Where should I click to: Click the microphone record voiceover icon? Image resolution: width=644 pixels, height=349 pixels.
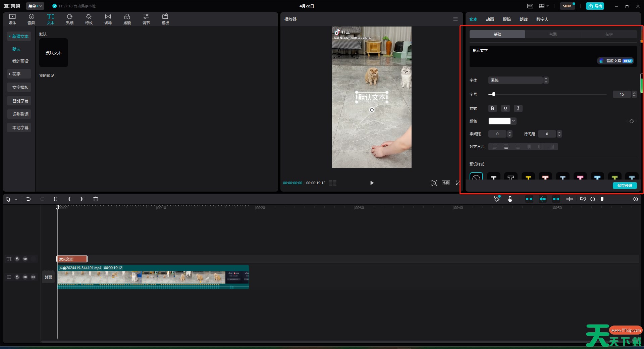tap(510, 199)
